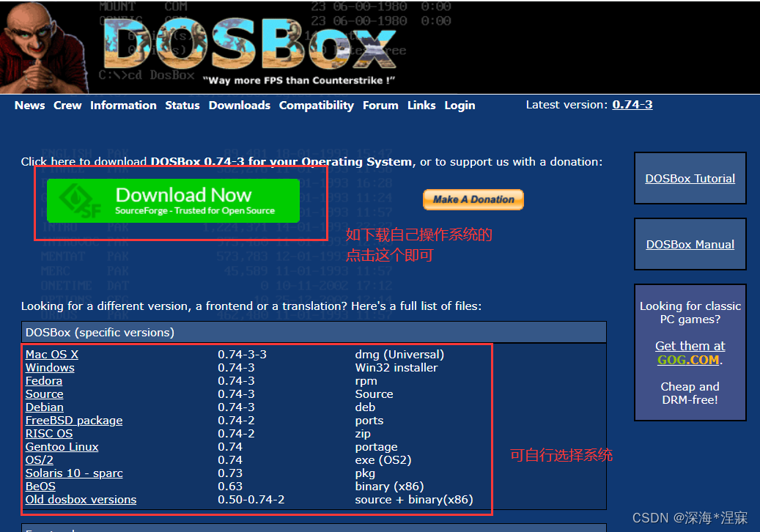The height and width of the screenshot is (532, 760).
Task: Open the DOSBox Manual
Action: coord(690,244)
